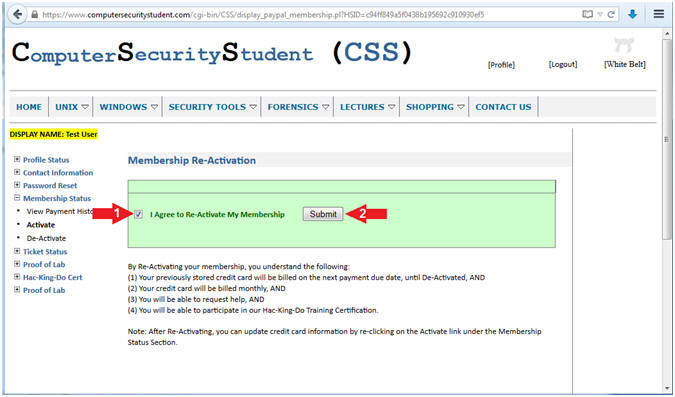Open the SHOPPING menu
This screenshot has height=397, width=675.
(430, 107)
